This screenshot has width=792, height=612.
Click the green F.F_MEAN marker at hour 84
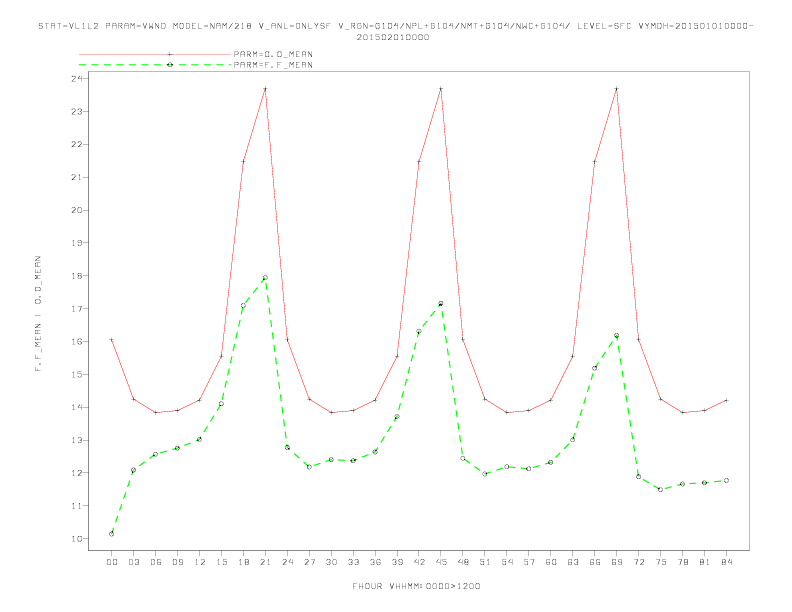(727, 480)
